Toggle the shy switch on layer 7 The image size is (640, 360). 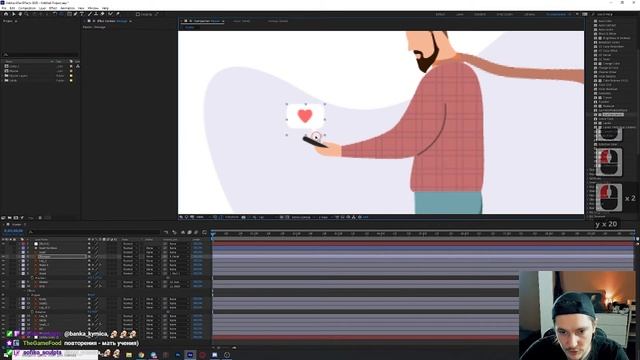click(x=89, y=269)
